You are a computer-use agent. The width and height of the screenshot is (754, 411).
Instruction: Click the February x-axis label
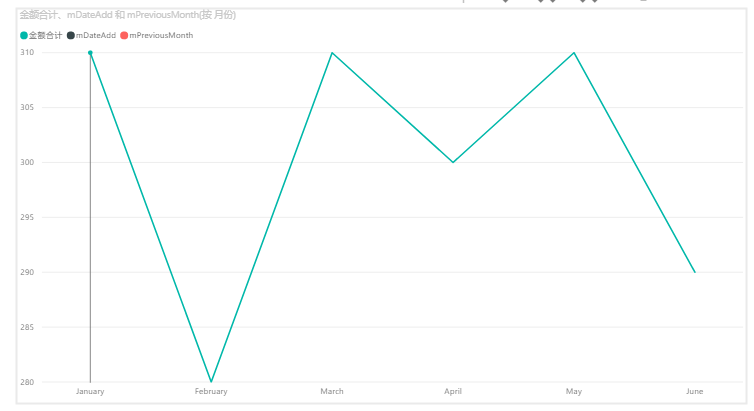tap(211, 391)
